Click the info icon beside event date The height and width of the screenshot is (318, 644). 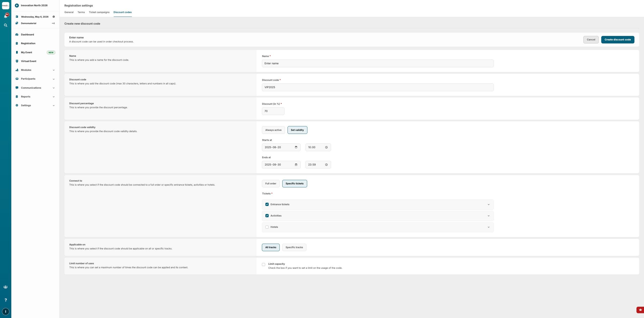click(54, 17)
